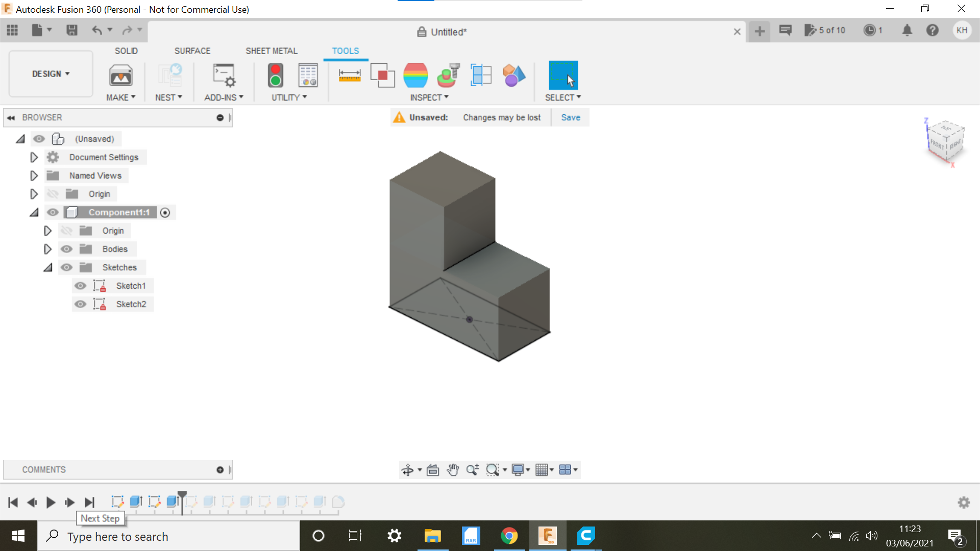The image size is (980, 551).
Task: Switch to the Sheet Metal tab
Action: tap(271, 51)
